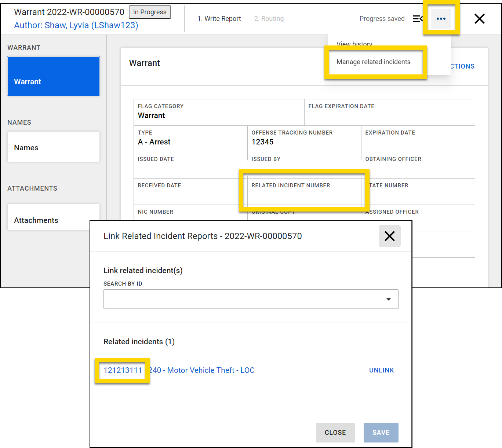502x448 pixels.
Task: Open the Attachments section in the sidebar
Action: click(53, 220)
